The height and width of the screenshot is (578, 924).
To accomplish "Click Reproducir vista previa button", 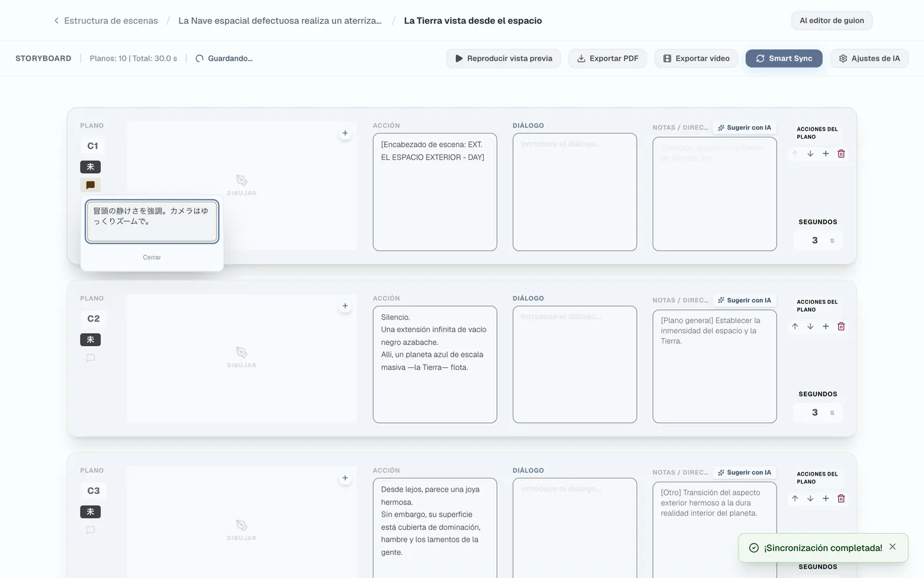I will click(x=504, y=58).
